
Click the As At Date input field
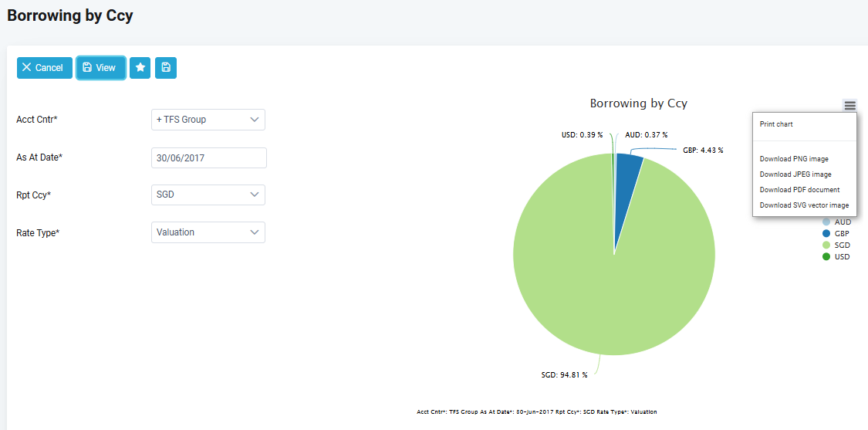click(208, 157)
